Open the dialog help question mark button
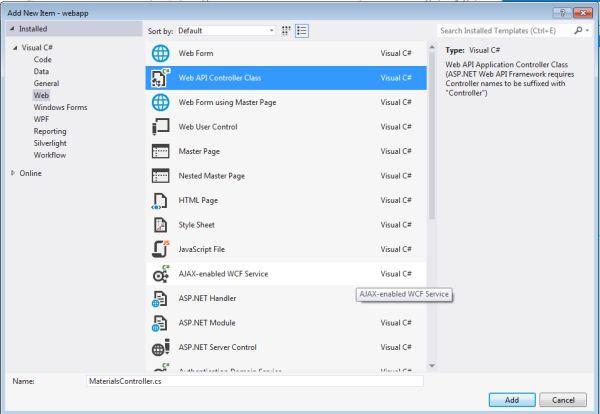Image resolution: width=600 pixels, height=414 pixels. coord(562,13)
